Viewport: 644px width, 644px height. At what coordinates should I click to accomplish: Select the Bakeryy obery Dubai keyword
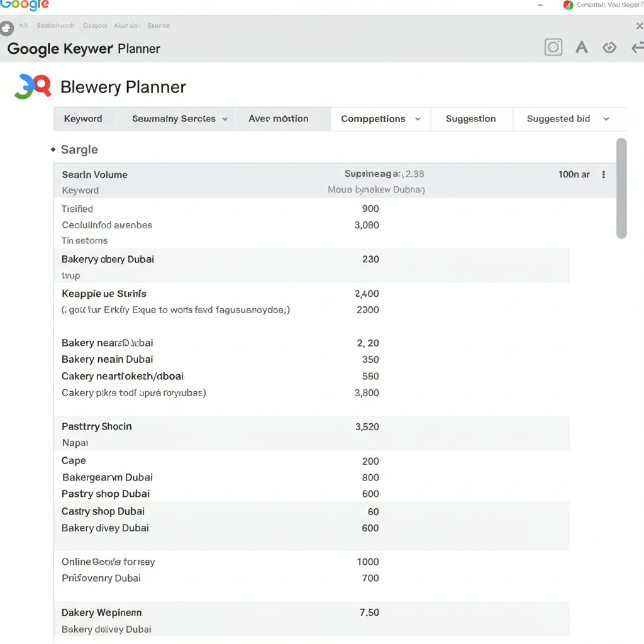(108, 259)
